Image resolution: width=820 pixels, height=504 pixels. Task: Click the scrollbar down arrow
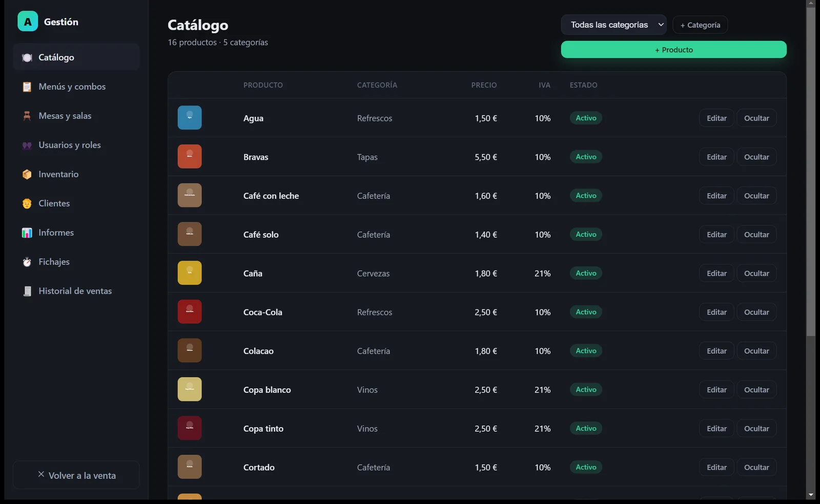[x=811, y=495]
